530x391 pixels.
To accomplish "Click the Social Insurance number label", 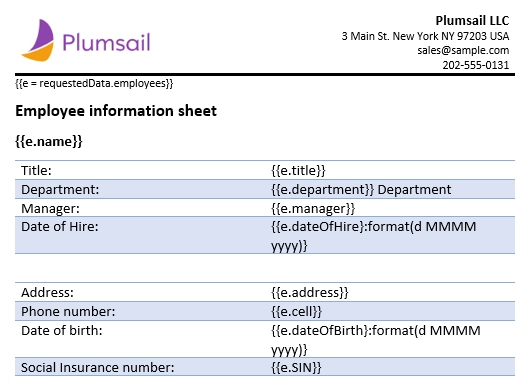I will click(x=98, y=367).
